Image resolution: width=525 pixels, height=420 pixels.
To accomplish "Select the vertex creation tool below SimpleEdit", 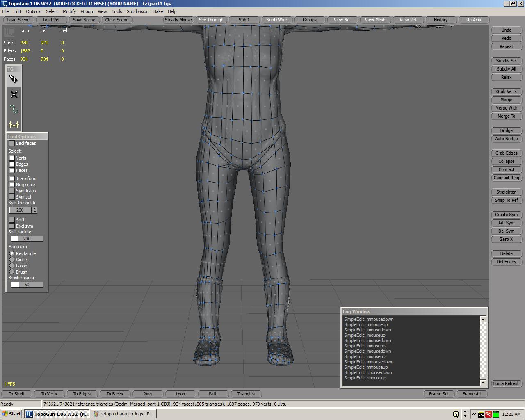I will pos(14,94).
